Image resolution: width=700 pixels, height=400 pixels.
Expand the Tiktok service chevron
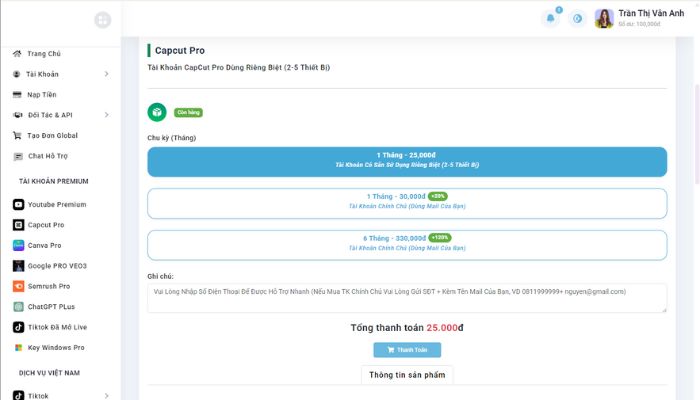(106, 396)
